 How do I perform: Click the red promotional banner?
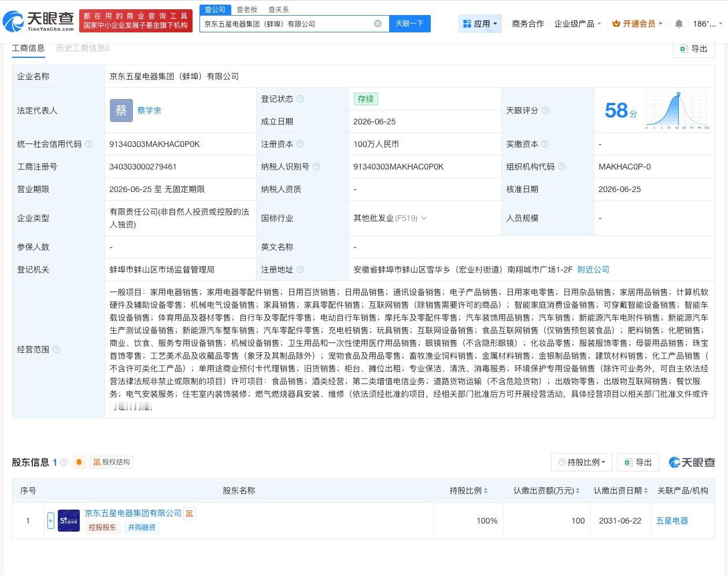[x=136, y=21]
